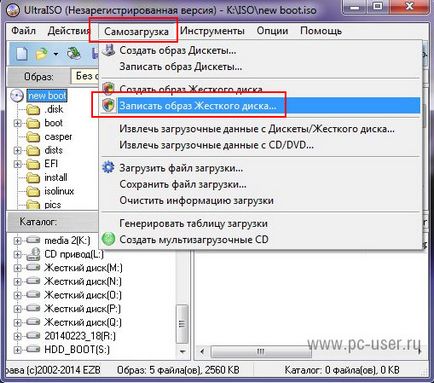Screen dimensions: 434x383
Task: Click left arrow of horizontal scrollbar
Action: pyautogui.click(x=202, y=352)
